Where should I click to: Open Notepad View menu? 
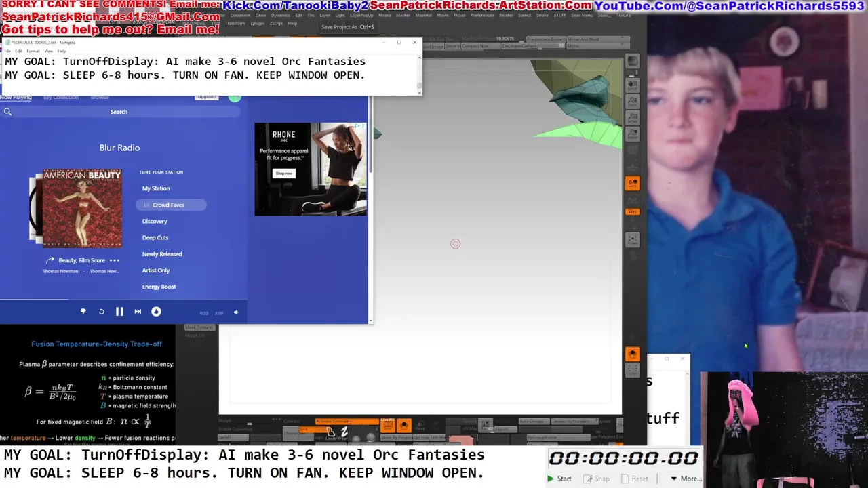49,51
